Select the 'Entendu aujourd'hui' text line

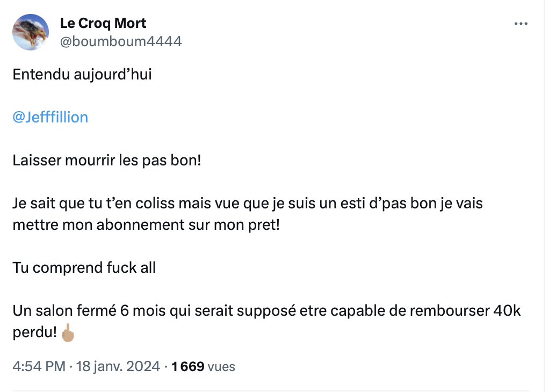82,75
